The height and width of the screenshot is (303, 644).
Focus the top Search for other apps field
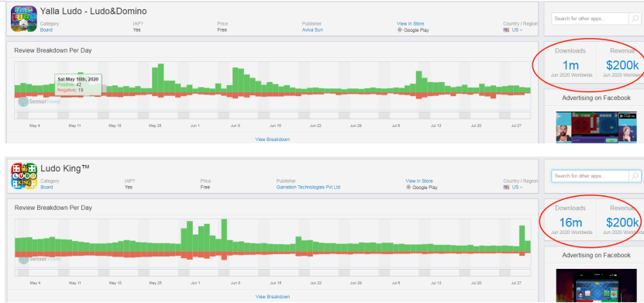point(591,19)
